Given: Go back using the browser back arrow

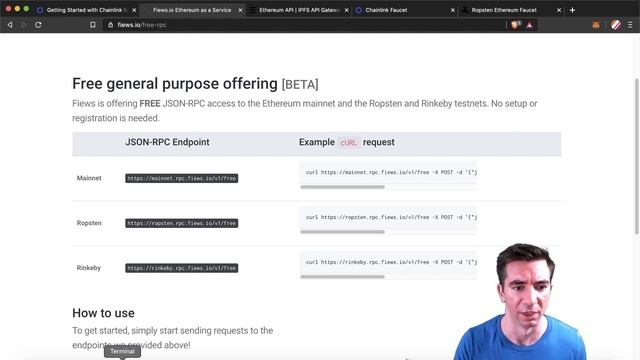Looking at the screenshot, I should pyautogui.click(x=10, y=25).
